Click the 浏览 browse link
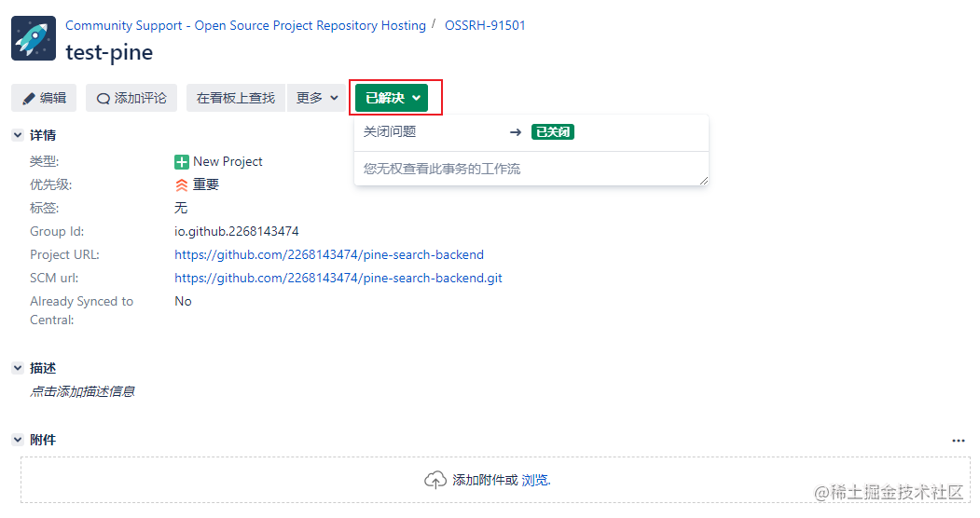The height and width of the screenshot is (518, 980). [535, 480]
